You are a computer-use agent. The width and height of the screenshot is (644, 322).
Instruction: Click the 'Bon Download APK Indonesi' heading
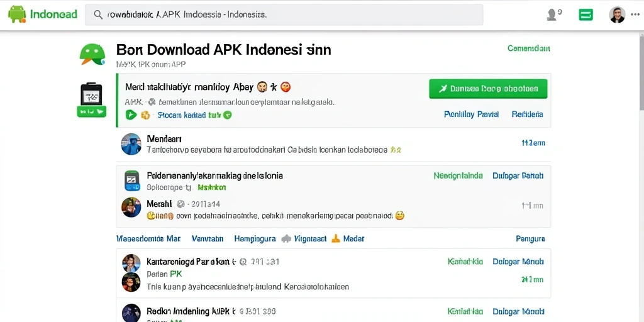(x=223, y=50)
